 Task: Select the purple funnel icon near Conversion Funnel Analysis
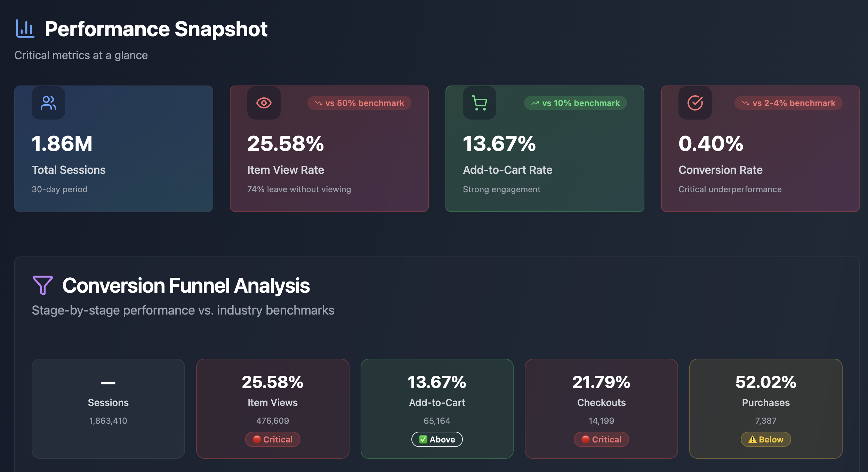point(42,285)
